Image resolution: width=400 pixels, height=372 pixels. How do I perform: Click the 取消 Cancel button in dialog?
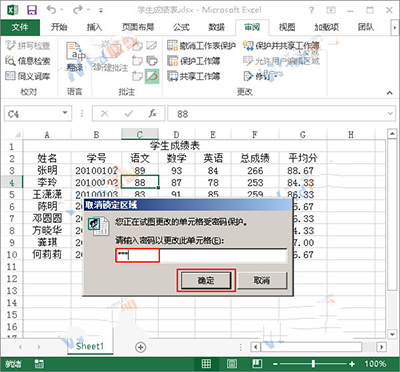(x=262, y=280)
